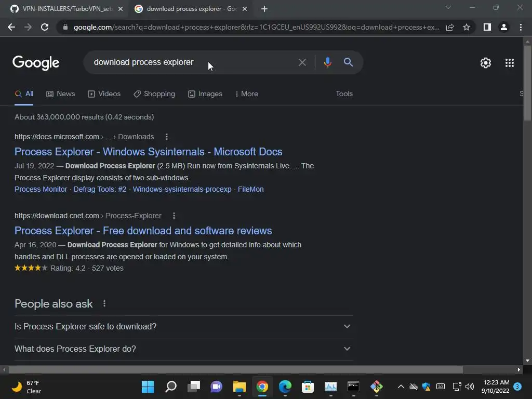The height and width of the screenshot is (399, 532).
Task: Open Windows-sysinternals-procexp sitelink
Action: tap(182, 189)
